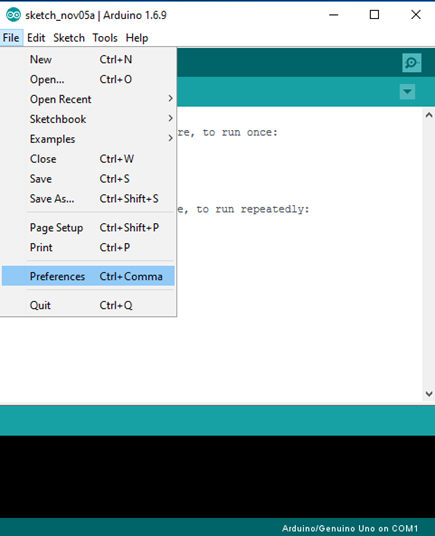This screenshot has width=435, height=536.
Task: Open the Edit menu
Action: [36, 38]
